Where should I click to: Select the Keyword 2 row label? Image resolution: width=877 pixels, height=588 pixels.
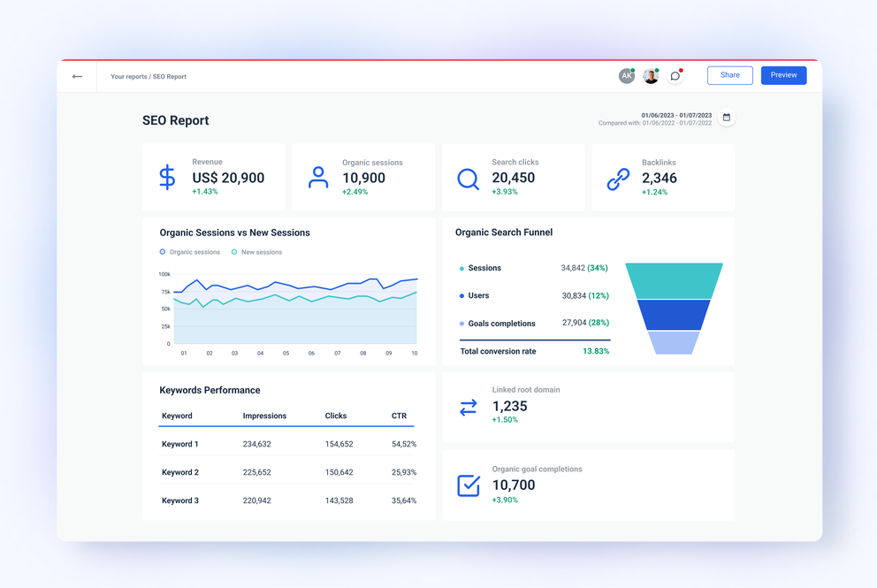180,472
